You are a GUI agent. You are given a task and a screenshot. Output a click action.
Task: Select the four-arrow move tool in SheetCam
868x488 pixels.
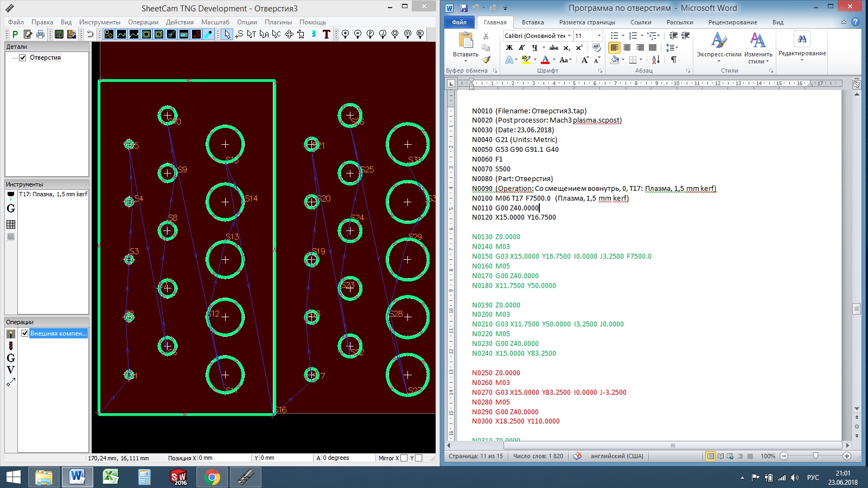pos(289,34)
